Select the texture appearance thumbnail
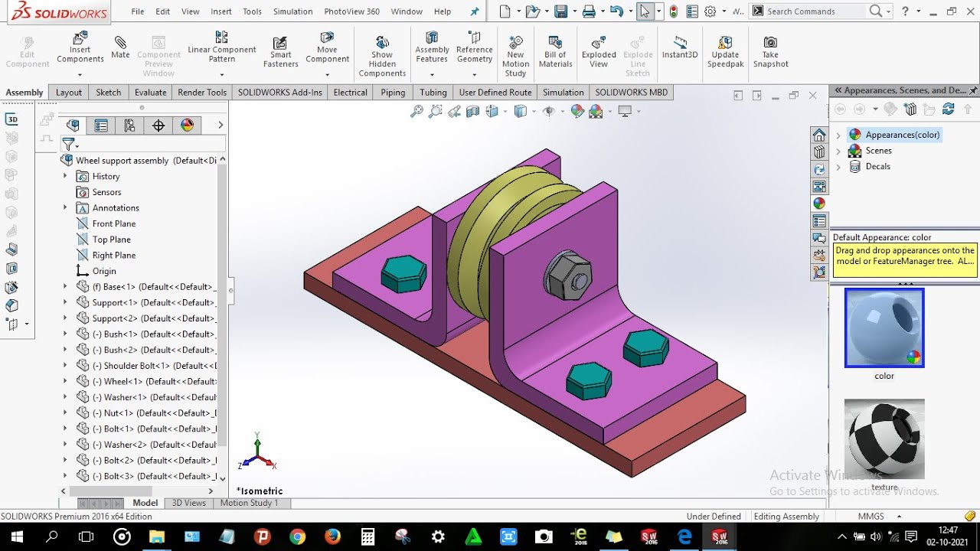 pos(884,439)
